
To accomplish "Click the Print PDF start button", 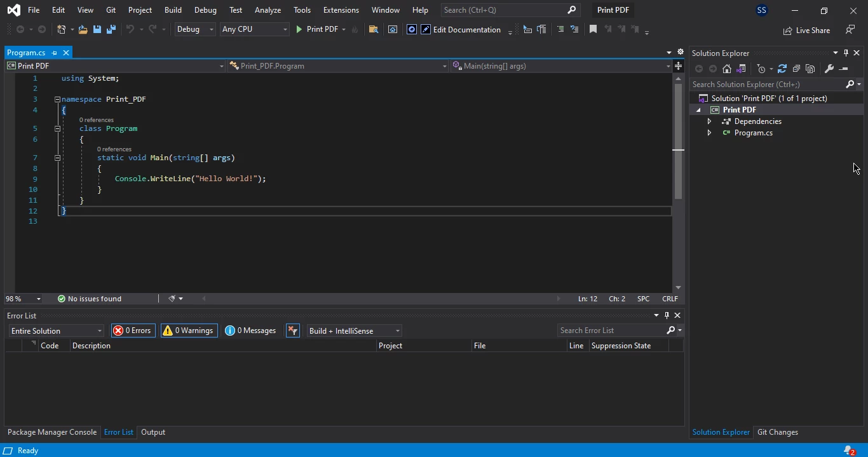I will [317, 29].
